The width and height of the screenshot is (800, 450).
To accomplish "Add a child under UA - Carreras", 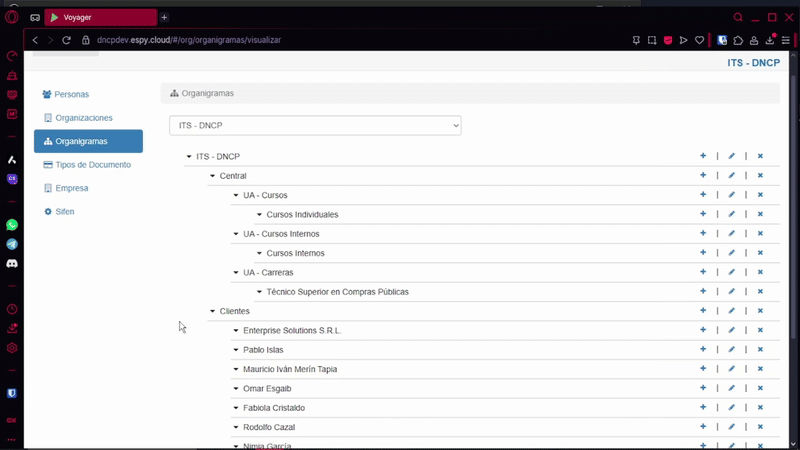I will [x=703, y=272].
